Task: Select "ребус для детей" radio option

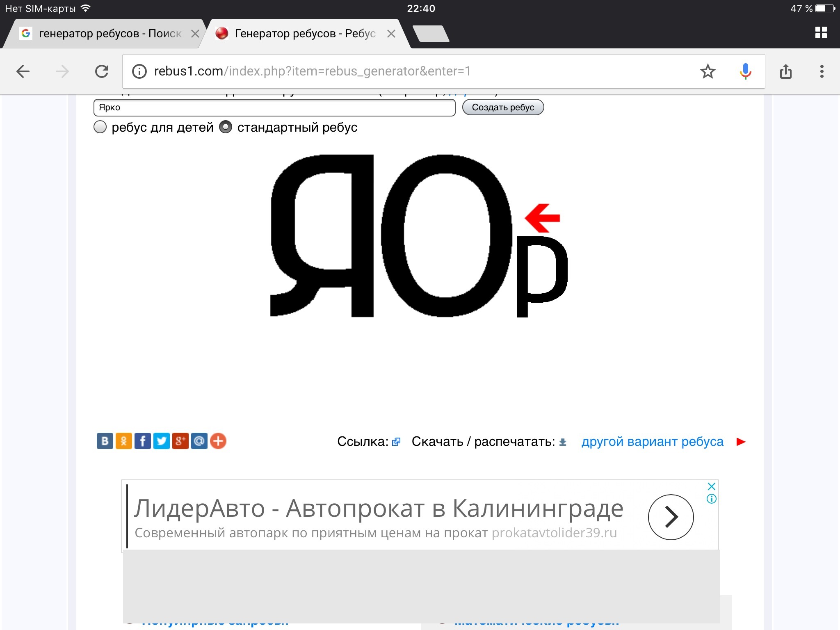Action: 100,127
